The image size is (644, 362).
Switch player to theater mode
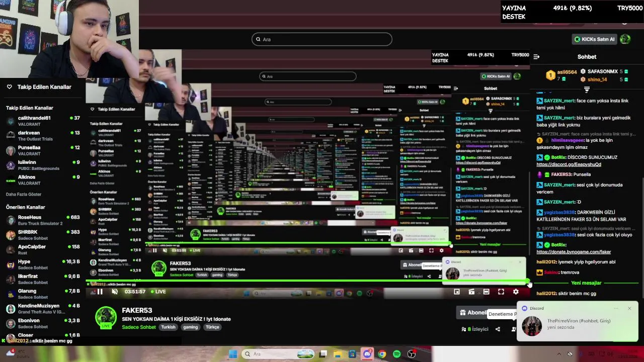coord(486,292)
